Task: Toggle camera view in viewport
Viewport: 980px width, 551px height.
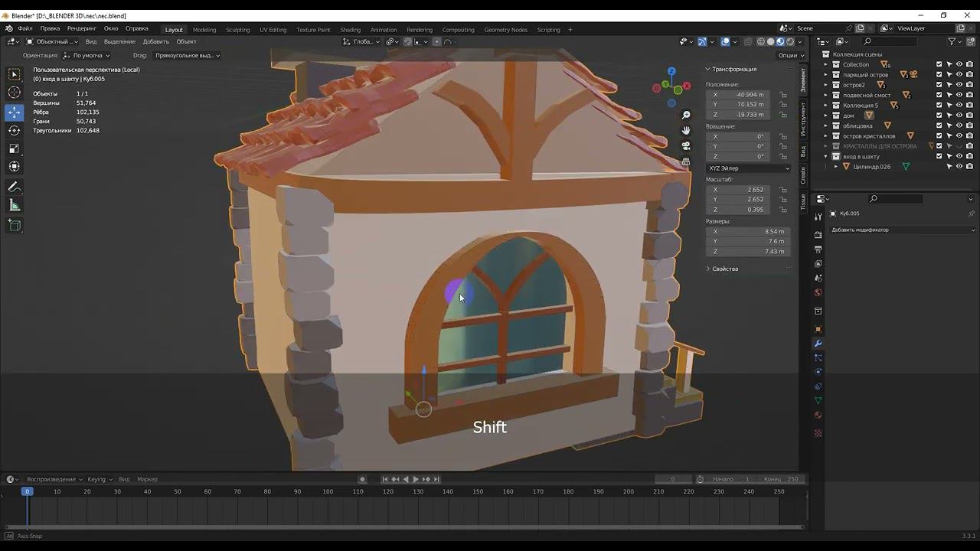Action: tap(686, 145)
